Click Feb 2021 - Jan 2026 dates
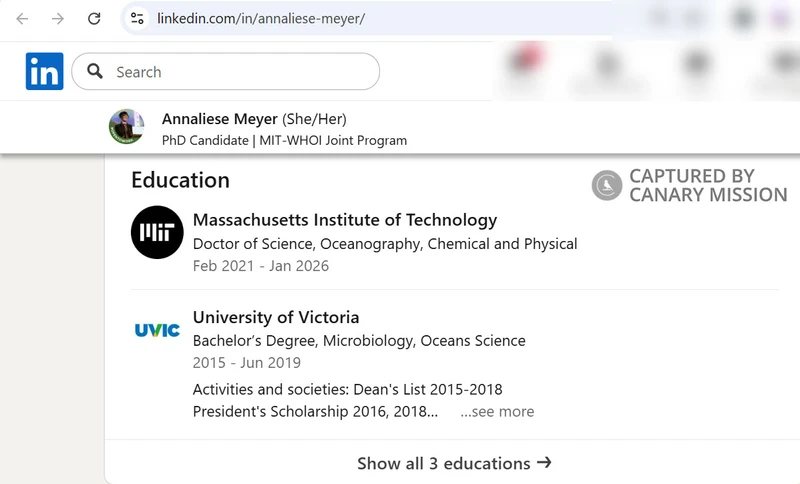The height and width of the screenshot is (484, 800). click(261, 266)
